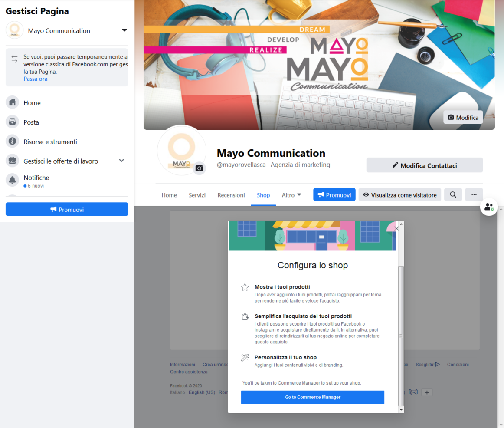Click the Mayo Communication cover photo
The width and height of the screenshot is (504, 428).
319,65
